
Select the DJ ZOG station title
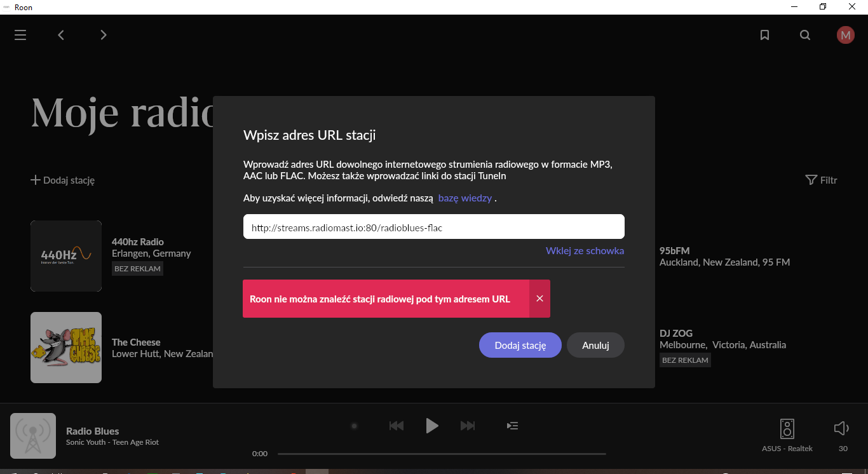[676, 334]
